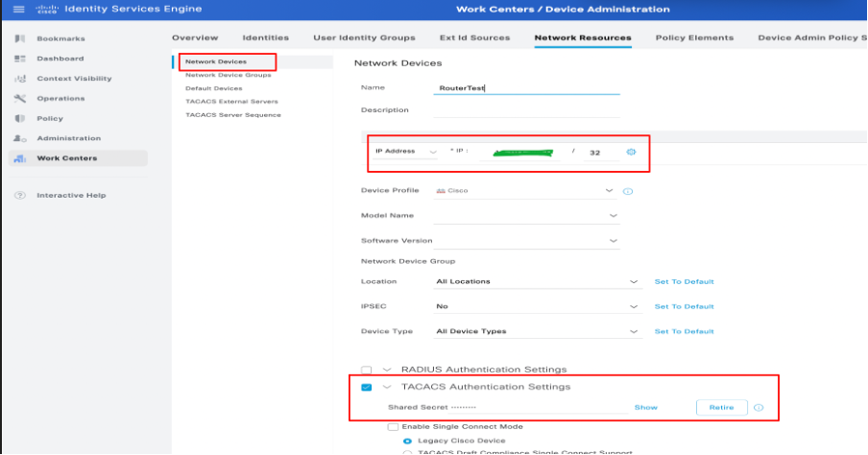
Task: Click the Administration user icon
Action: 20,138
